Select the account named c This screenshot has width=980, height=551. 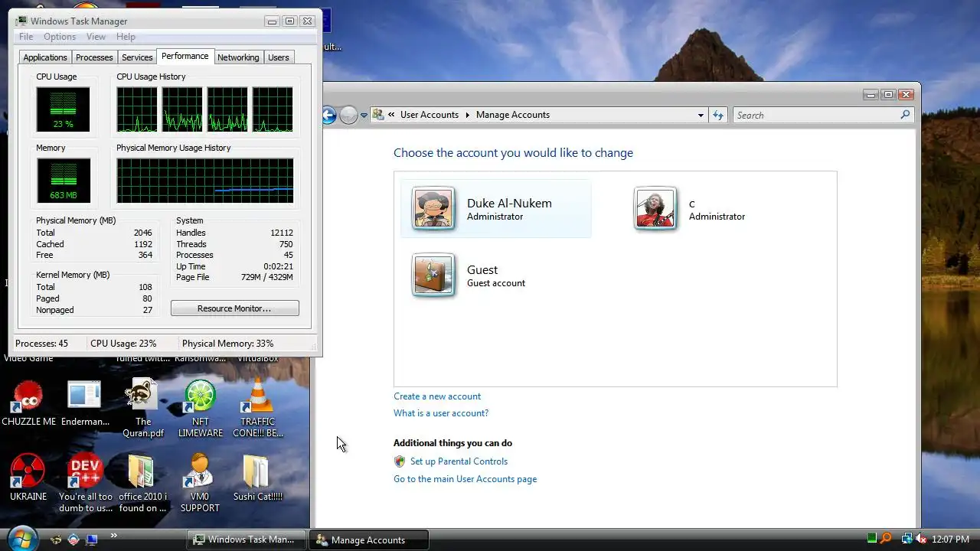[x=717, y=208]
